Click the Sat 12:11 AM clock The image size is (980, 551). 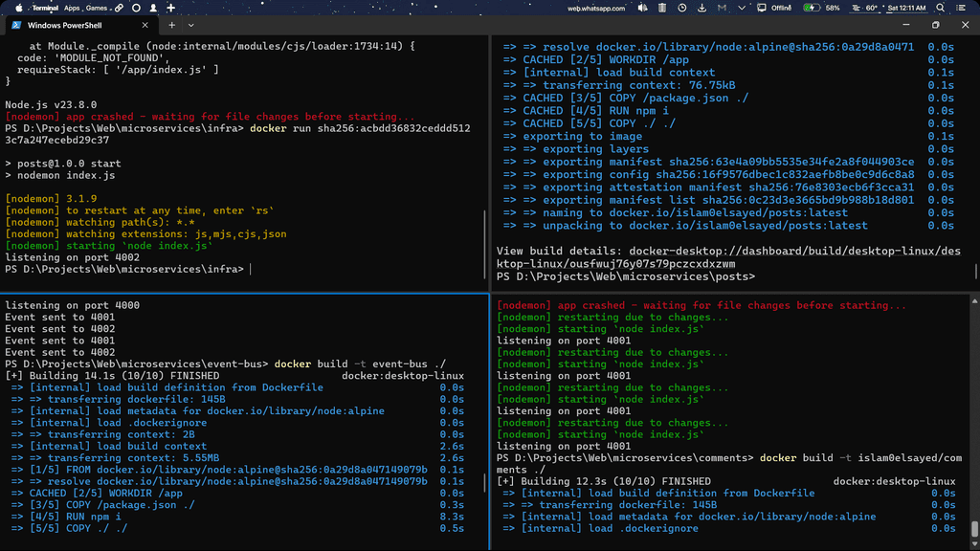point(907,8)
